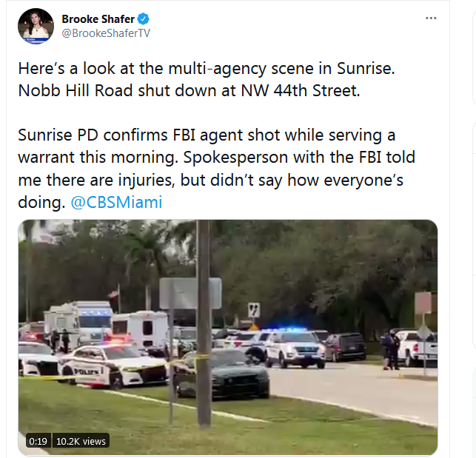The height and width of the screenshot is (458, 476).
Task: Open the Brooke Shafer display name
Action: point(98,19)
